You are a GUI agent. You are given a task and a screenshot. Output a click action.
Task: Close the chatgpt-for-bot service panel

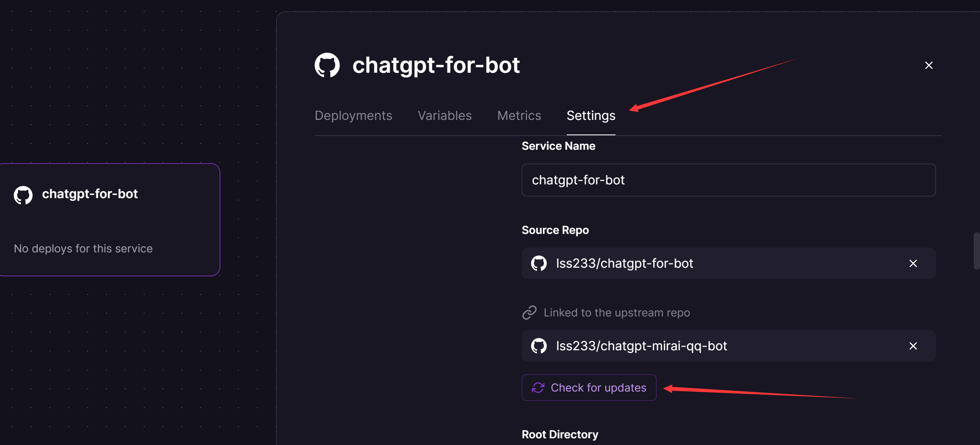click(x=929, y=65)
